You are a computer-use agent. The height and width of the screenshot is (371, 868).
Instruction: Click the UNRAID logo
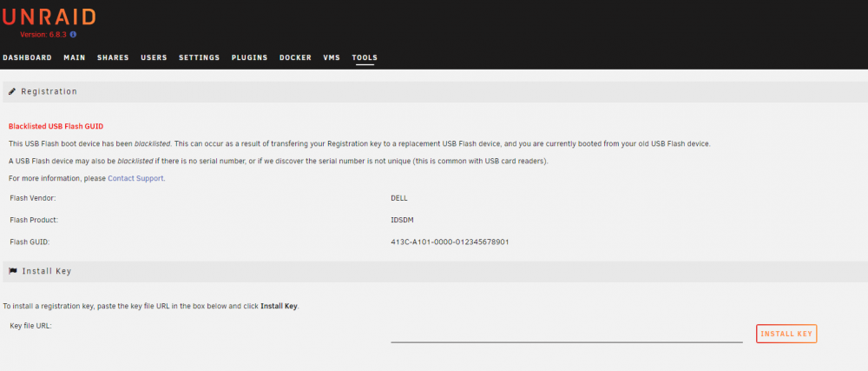[49, 17]
